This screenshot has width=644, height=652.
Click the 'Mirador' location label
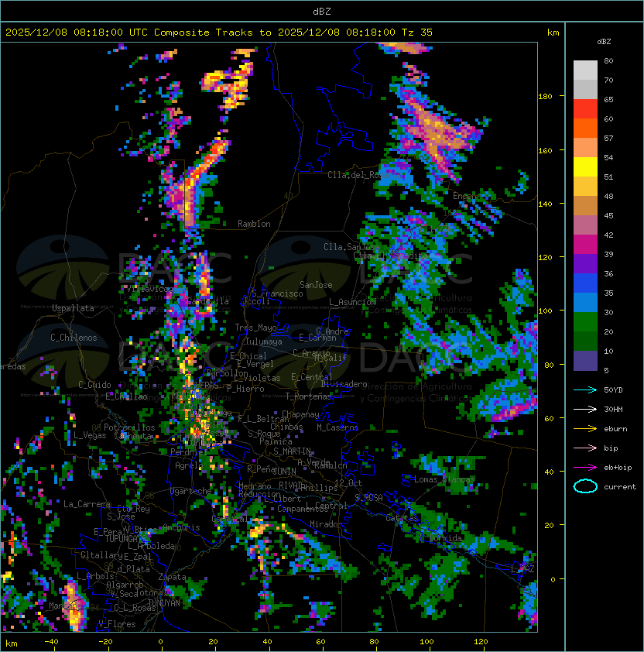tap(327, 524)
